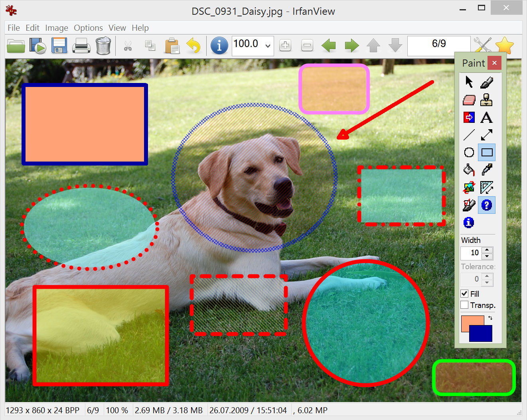Viewport: 527px width, 420px height.
Task: Decrease Tolerance with the down spinner arrow
Action: click(x=487, y=283)
